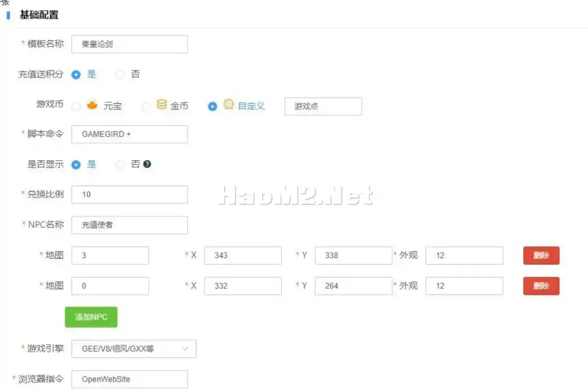This screenshot has width=588, height=389.
Task: Click the 游戏引擎 dropdown chevron arrow
Action: (x=185, y=349)
